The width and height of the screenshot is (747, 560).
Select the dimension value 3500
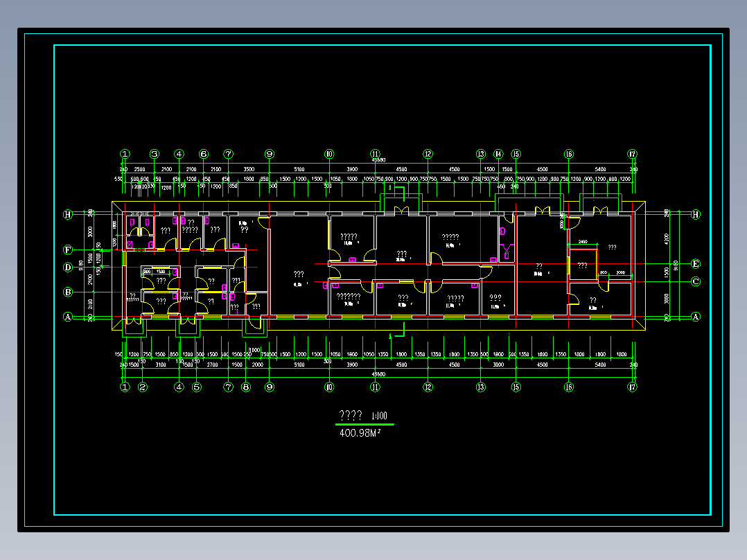click(249, 169)
